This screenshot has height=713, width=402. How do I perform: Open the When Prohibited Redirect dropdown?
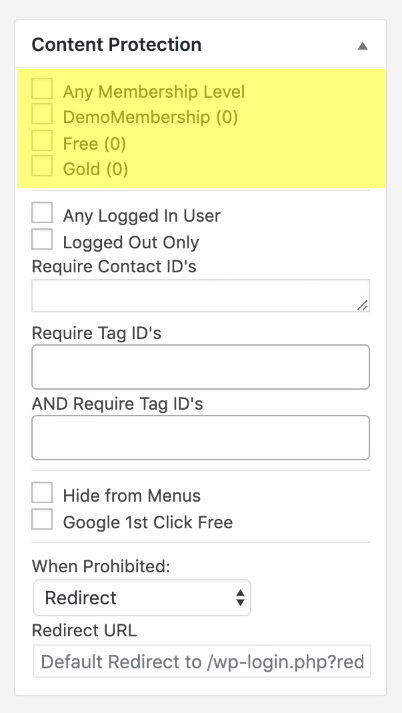coord(142,598)
